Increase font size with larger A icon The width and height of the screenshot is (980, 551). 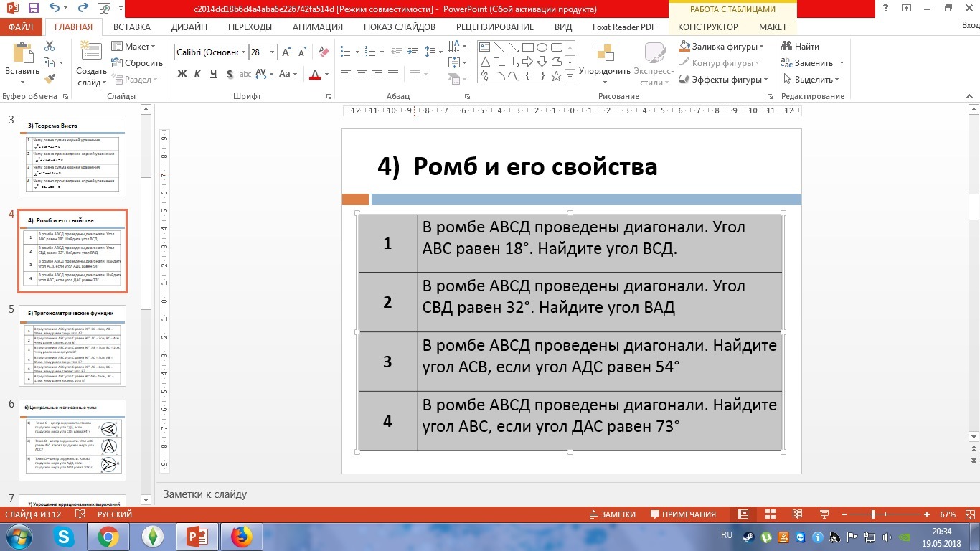coord(287,52)
